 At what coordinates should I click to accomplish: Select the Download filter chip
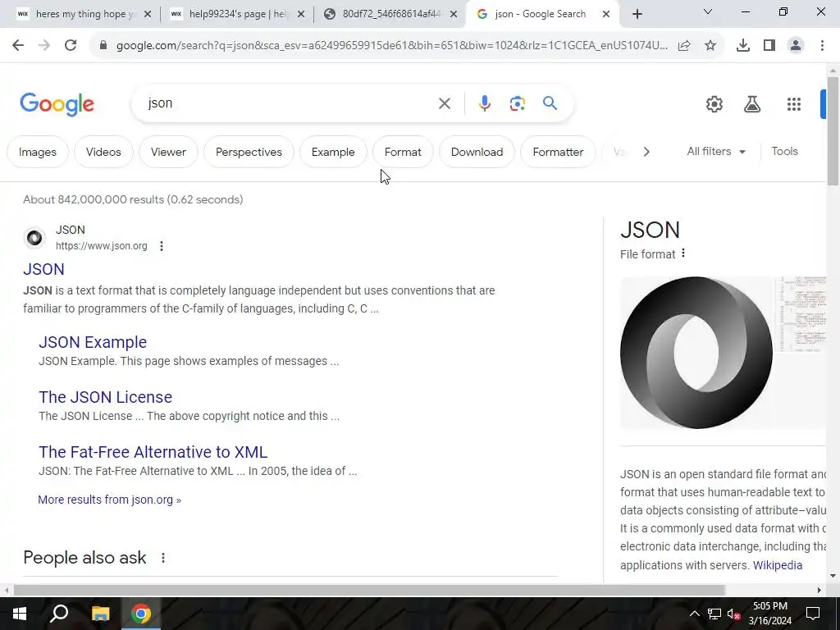(x=477, y=152)
